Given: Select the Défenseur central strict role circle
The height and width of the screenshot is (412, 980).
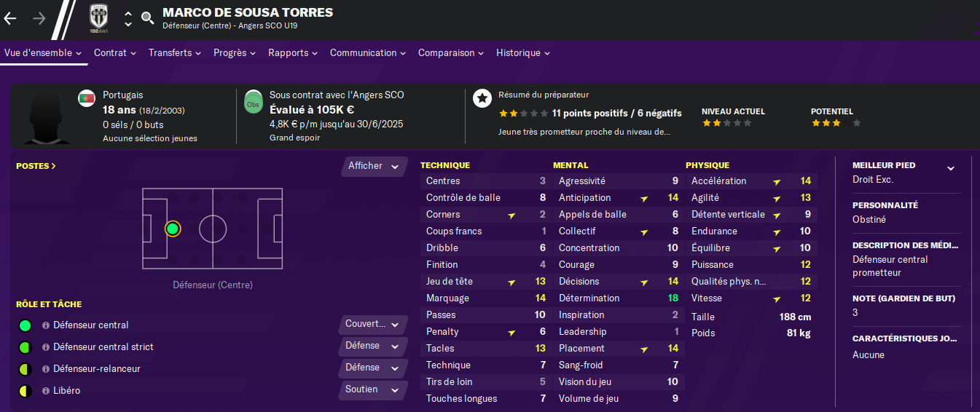Looking at the screenshot, I should pyautogui.click(x=25, y=347).
